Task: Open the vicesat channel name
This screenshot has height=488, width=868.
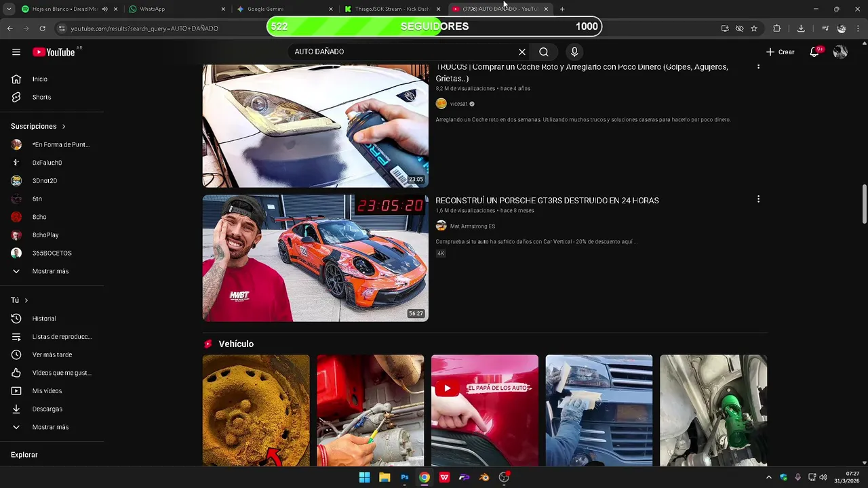Action: pyautogui.click(x=458, y=104)
